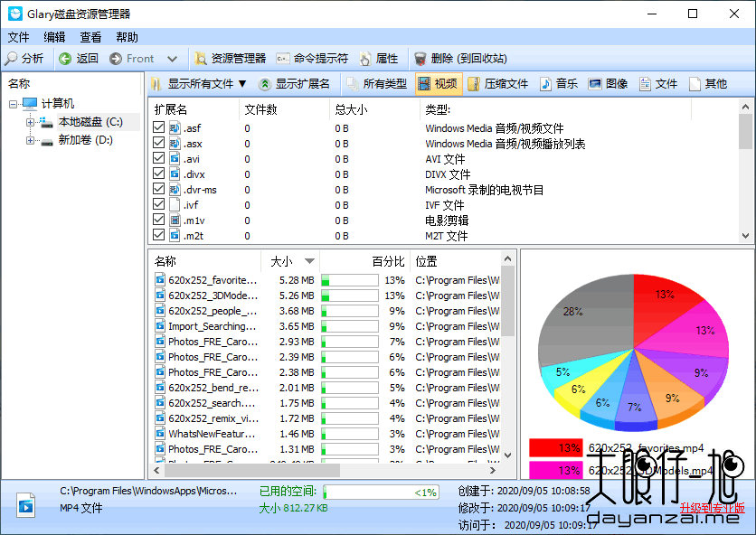756x535 pixels.
Task: Click the 大小 column sort arrow
Action: click(309, 261)
